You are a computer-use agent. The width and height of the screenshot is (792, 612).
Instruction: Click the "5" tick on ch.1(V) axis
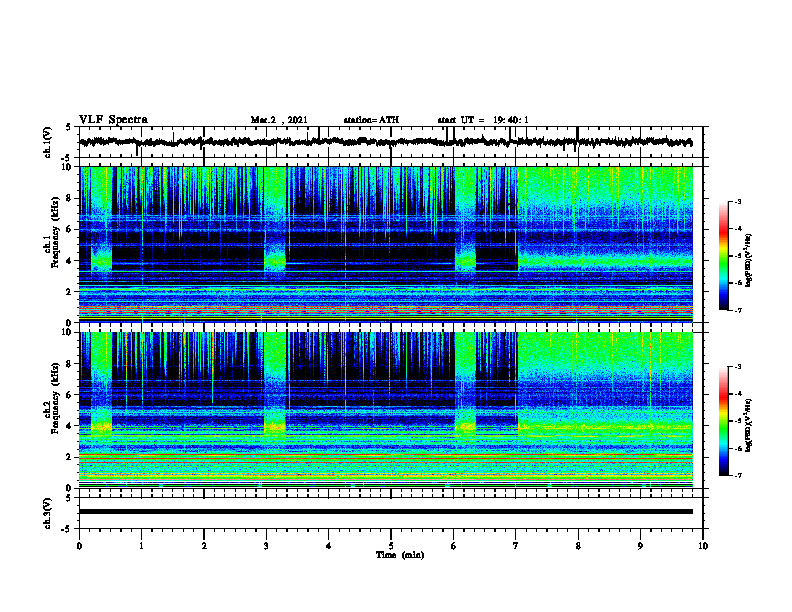click(69, 128)
